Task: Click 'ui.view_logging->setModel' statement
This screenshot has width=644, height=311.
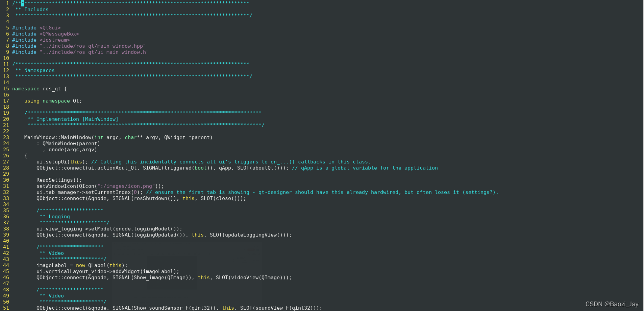Action: 109,229
